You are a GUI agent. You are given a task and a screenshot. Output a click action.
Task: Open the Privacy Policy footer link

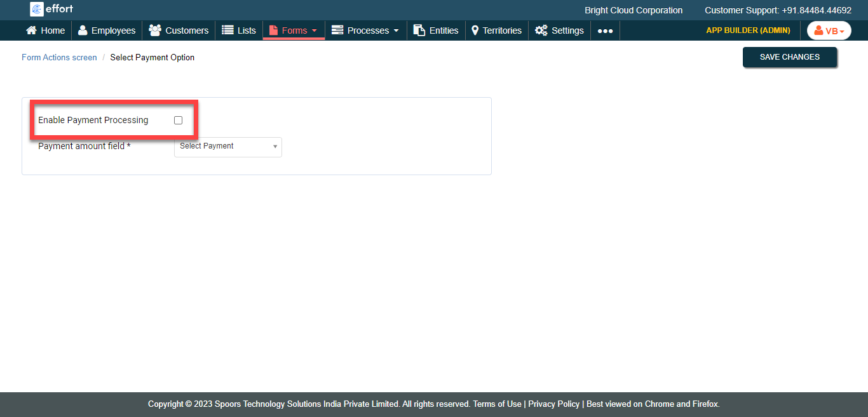point(553,404)
